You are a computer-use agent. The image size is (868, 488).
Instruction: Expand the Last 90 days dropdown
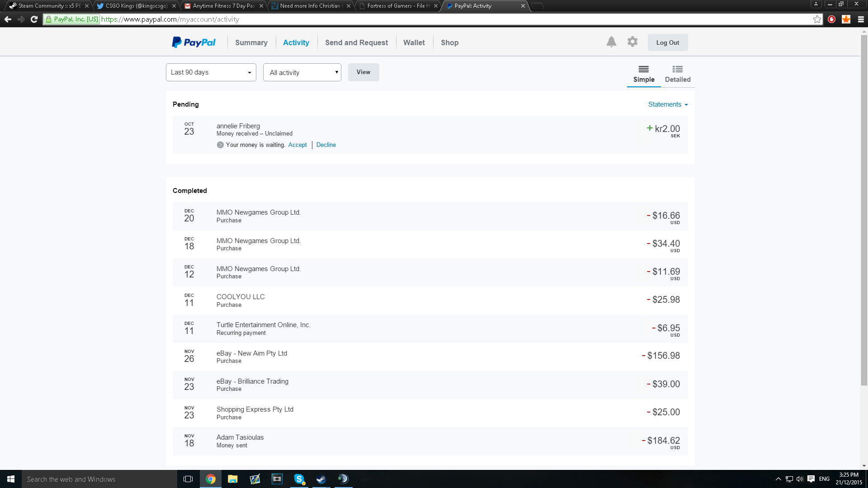click(211, 72)
